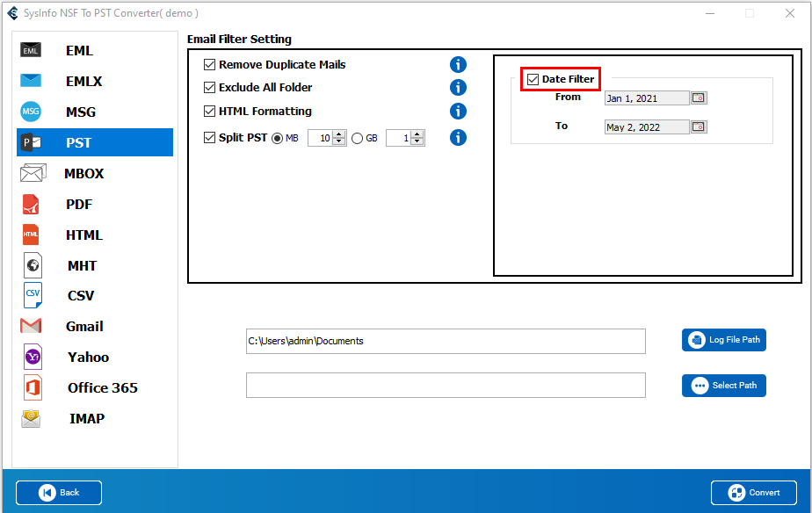Screen dimensions: 812x513
Task: Open the From date calendar picker
Action: pyautogui.click(x=699, y=98)
